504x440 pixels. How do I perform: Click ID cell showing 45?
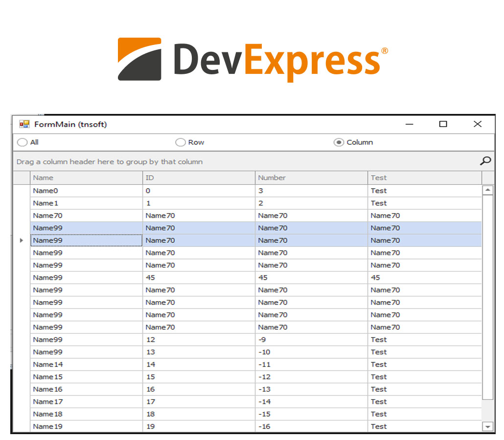click(199, 278)
